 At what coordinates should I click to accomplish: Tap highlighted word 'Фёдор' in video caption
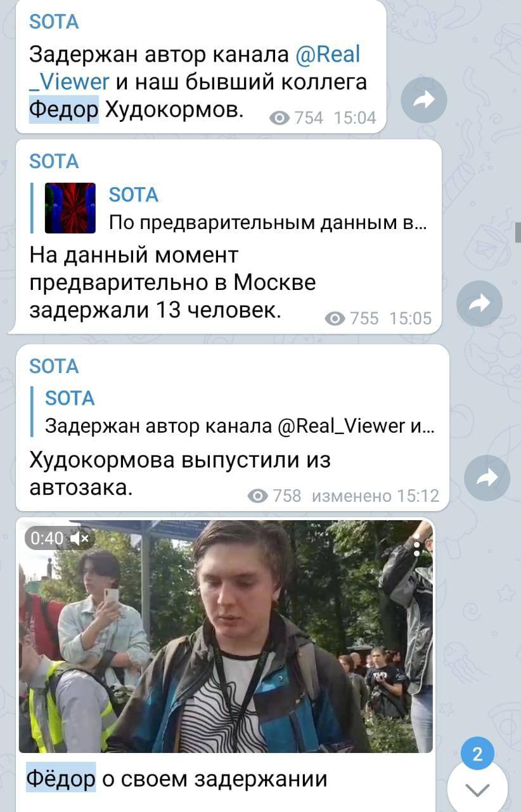61,778
